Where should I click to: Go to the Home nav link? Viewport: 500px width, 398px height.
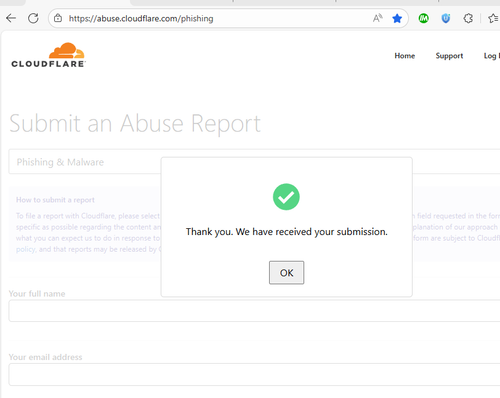coord(405,56)
